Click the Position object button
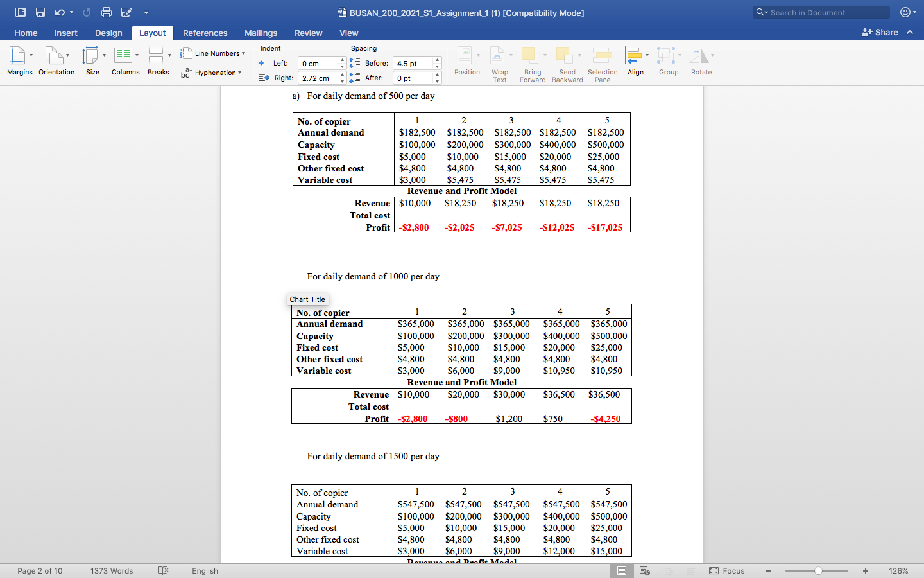The image size is (924, 578). point(467,62)
